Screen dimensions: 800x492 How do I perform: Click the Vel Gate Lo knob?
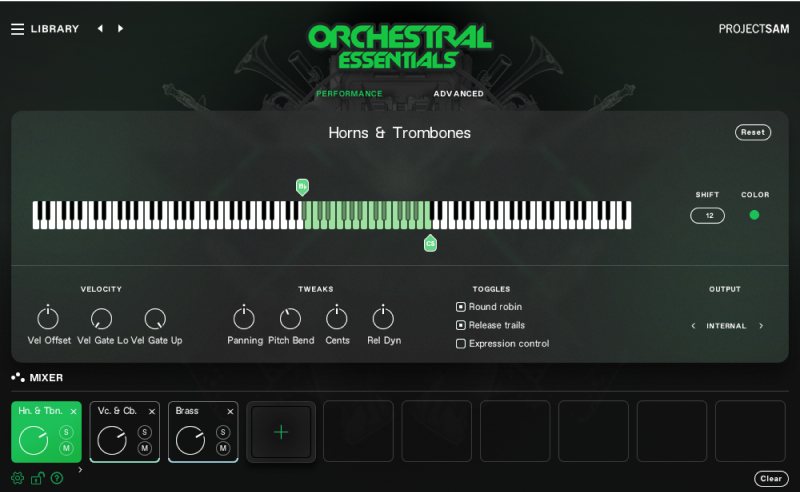[x=101, y=318]
